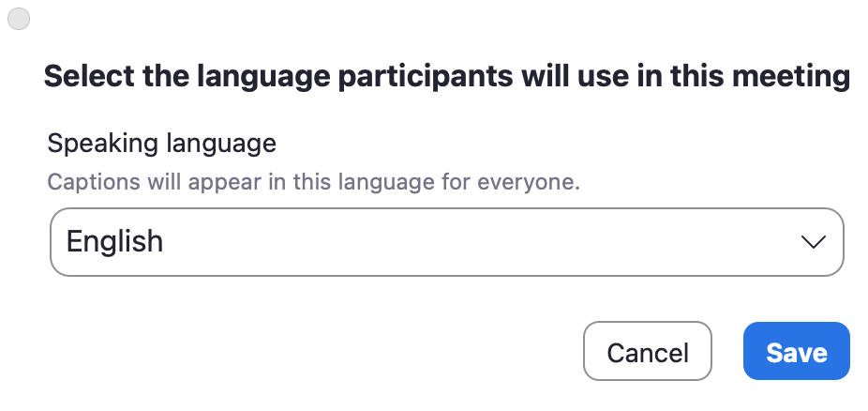Cancel without changing the speaking language
The width and height of the screenshot is (868, 411).
pyautogui.click(x=647, y=352)
